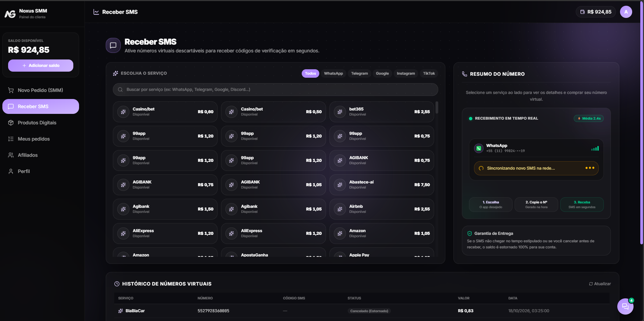
Task: Click the people icon beside Afiliados
Action: (x=11, y=155)
